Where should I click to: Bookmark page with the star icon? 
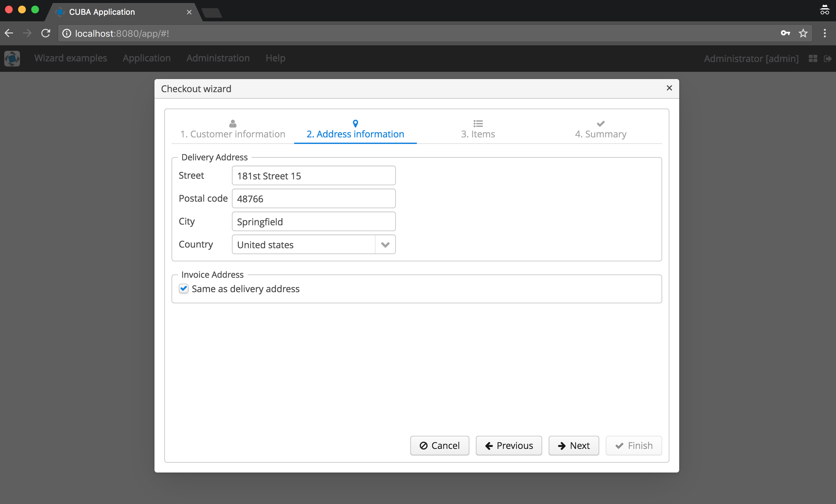[x=803, y=33]
